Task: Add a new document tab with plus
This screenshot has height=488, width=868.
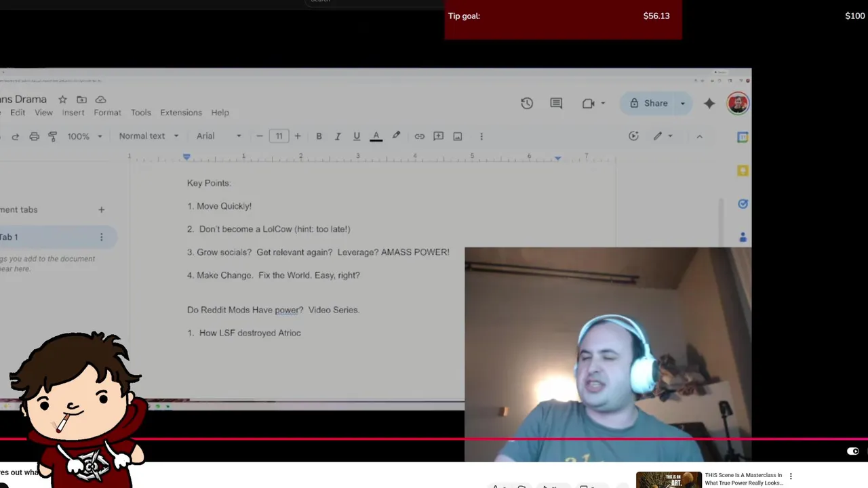Action: click(101, 209)
